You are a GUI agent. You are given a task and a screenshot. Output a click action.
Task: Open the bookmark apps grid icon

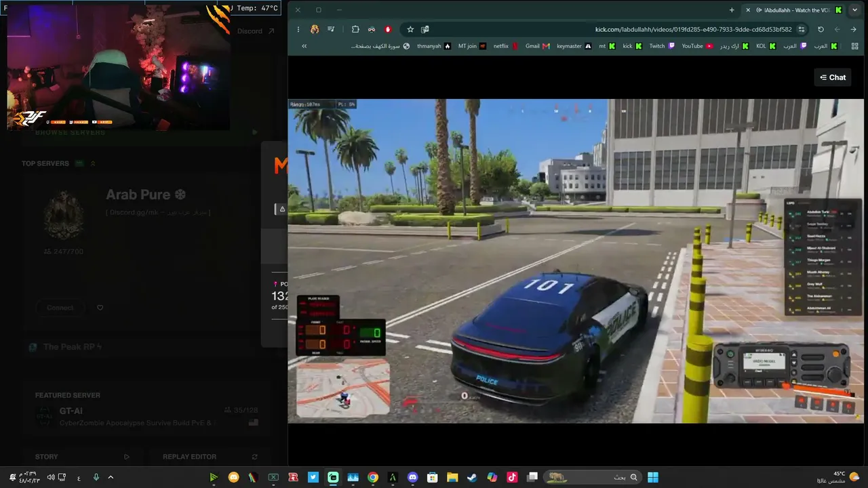click(x=854, y=46)
